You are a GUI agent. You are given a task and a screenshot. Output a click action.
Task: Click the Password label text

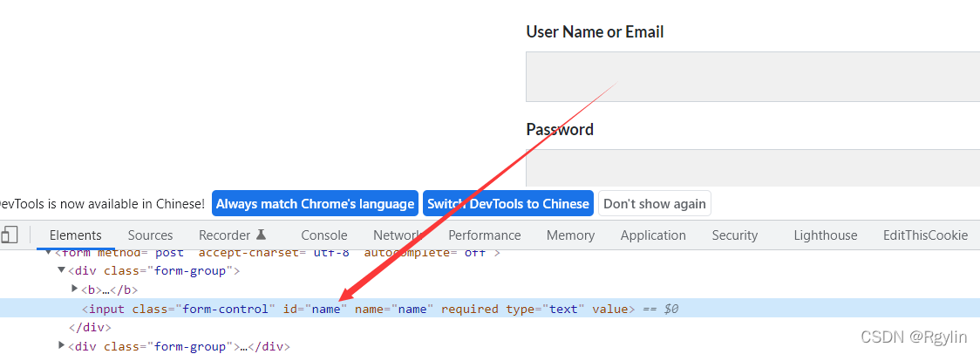click(560, 129)
